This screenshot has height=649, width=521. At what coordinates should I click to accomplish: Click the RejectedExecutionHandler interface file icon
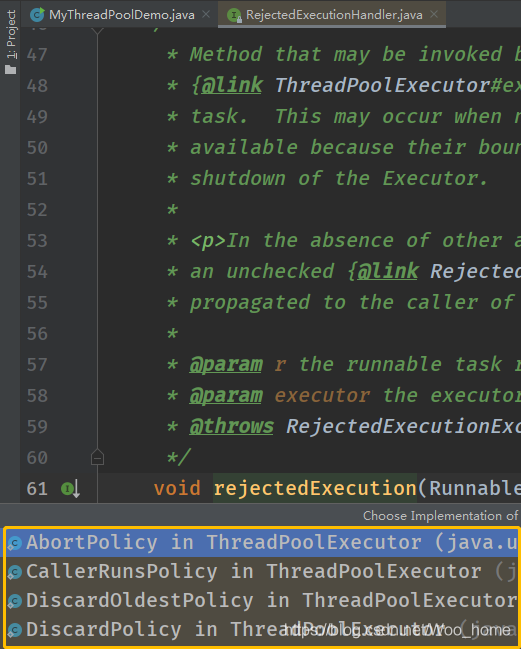point(234,15)
